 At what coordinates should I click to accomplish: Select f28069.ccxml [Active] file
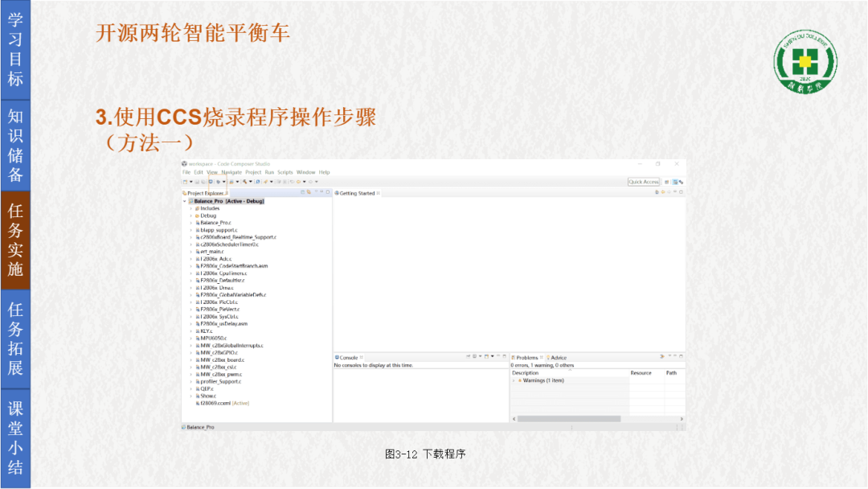[x=224, y=404]
